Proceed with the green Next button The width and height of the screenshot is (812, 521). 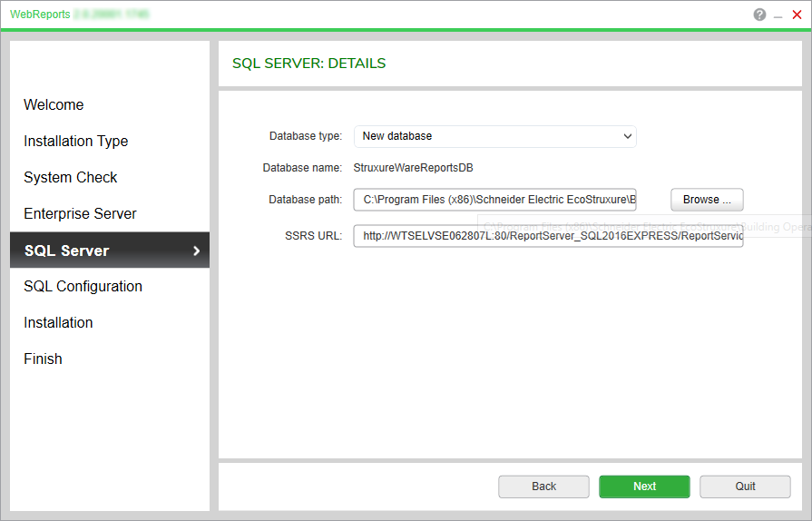coord(644,487)
